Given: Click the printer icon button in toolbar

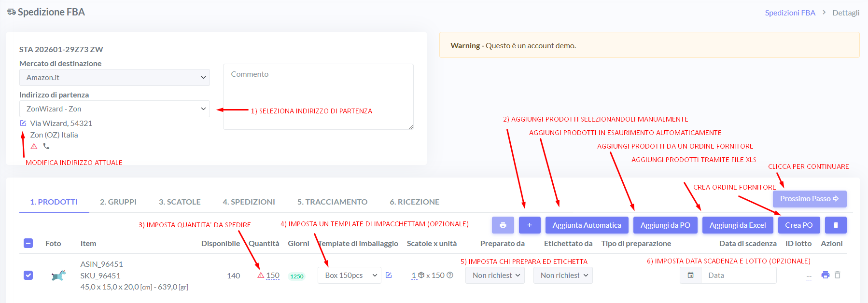Looking at the screenshot, I should (x=503, y=225).
